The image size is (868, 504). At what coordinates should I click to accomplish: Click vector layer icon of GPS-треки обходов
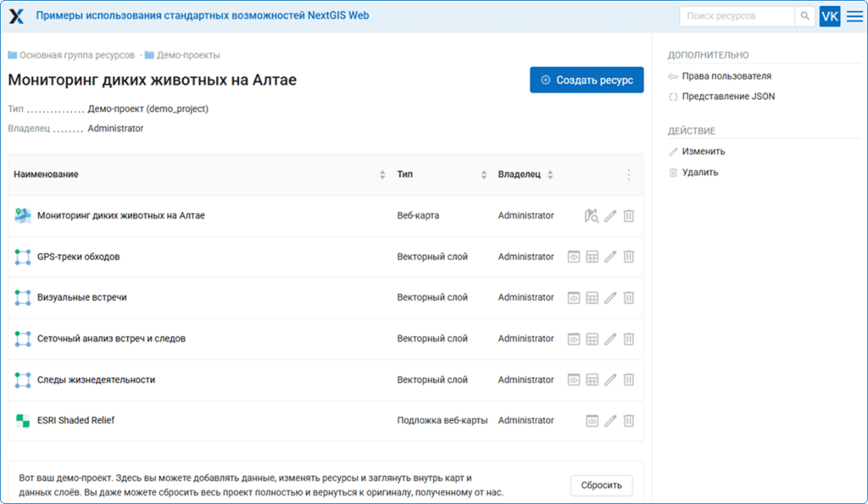pyautogui.click(x=23, y=257)
